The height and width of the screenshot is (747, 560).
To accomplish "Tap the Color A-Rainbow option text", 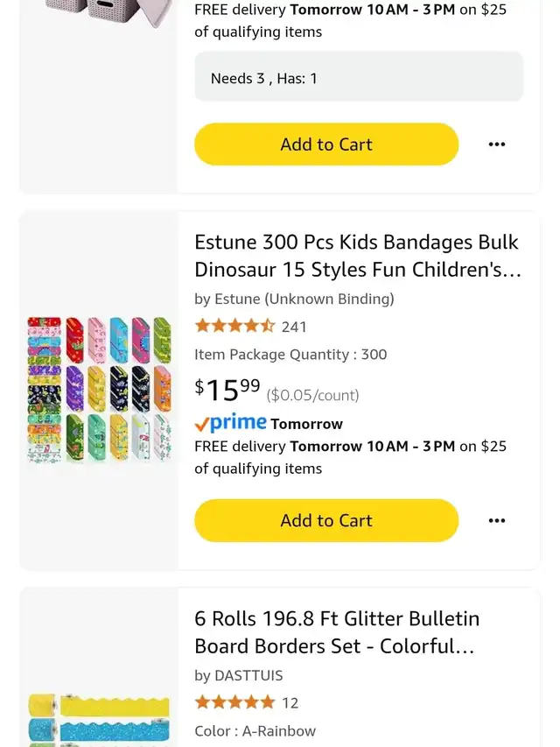I will pyautogui.click(x=255, y=731).
